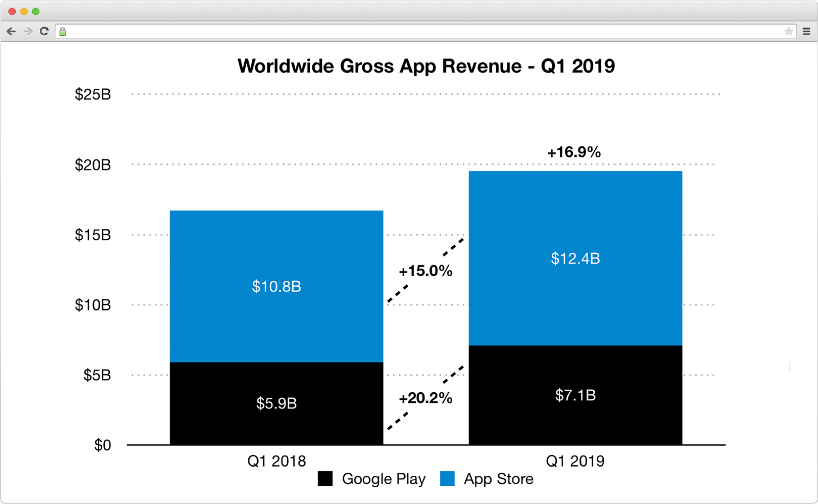Click the $15B y-axis label
818x504 pixels.
click(93, 235)
